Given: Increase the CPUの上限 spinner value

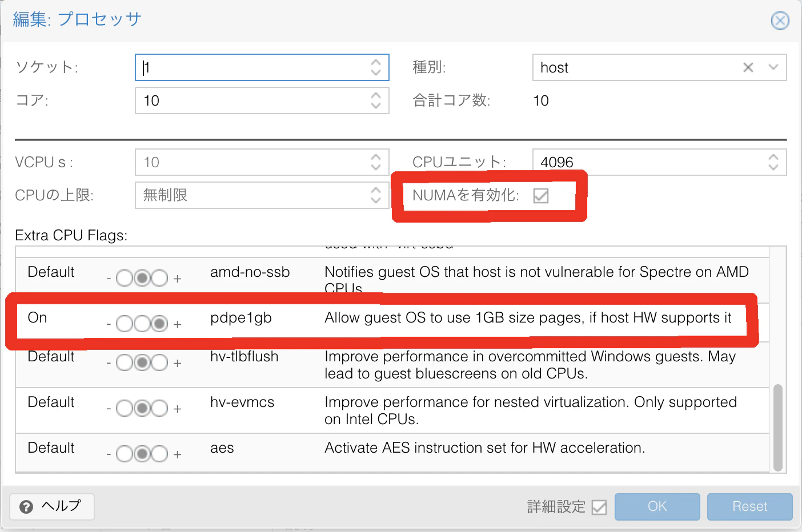Looking at the screenshot, I should tap(376, 190).
